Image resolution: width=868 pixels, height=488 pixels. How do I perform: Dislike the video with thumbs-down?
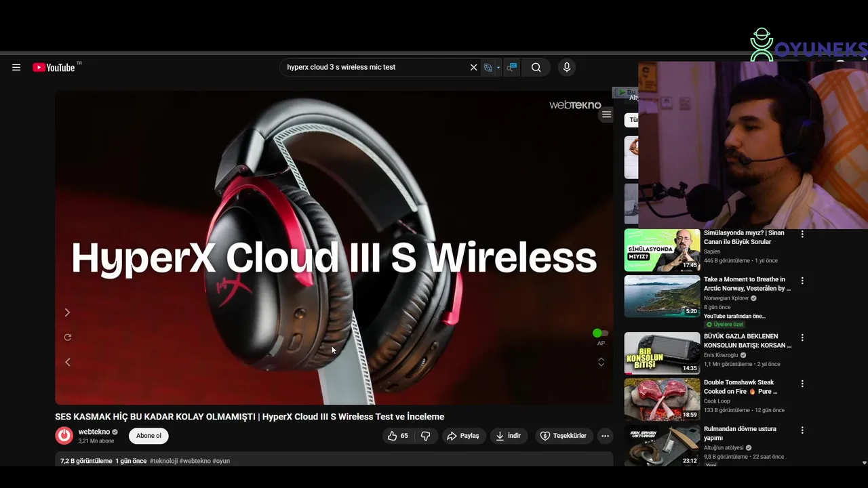(x=425, y=436)
